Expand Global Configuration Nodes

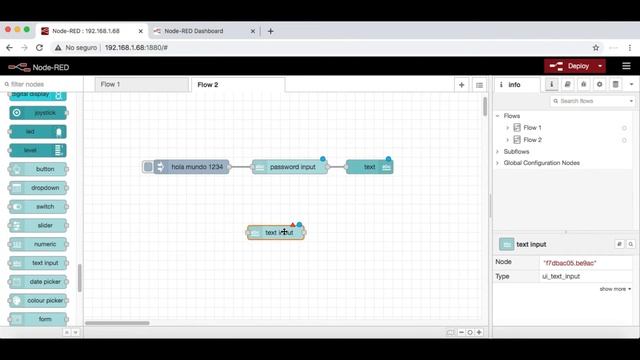498,163
